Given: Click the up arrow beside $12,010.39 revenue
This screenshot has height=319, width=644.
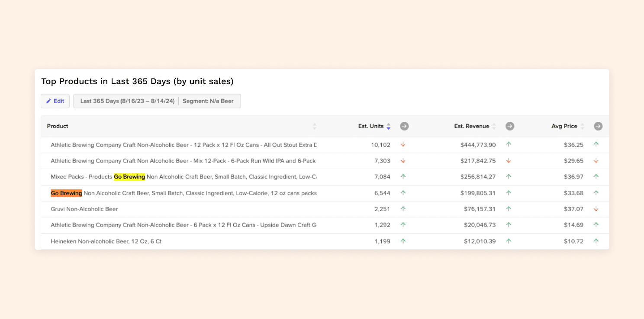Looking at the screenshot, I should tap(509, 241).
